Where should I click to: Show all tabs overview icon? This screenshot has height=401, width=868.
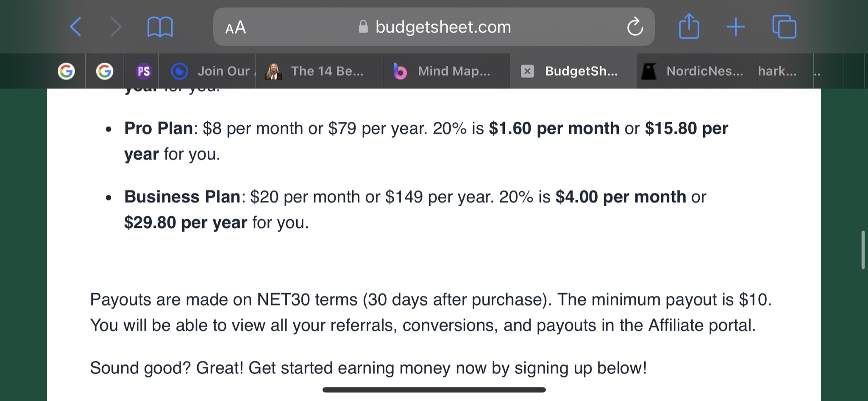coord(784,27)
